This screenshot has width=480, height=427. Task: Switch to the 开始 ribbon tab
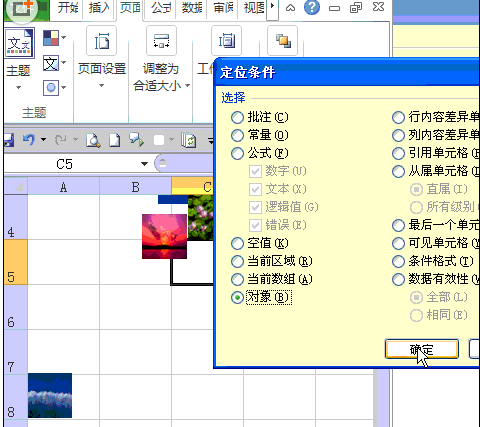point(67,8)
